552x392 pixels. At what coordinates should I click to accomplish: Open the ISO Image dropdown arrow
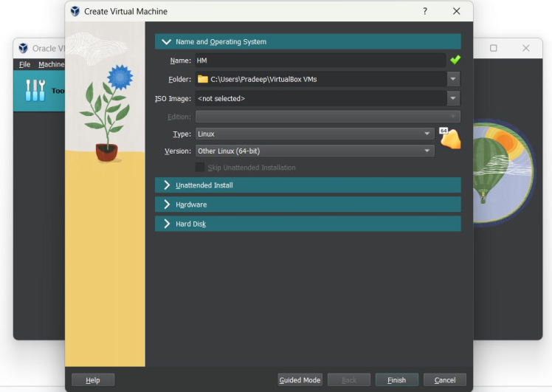(x=453, y=98)
